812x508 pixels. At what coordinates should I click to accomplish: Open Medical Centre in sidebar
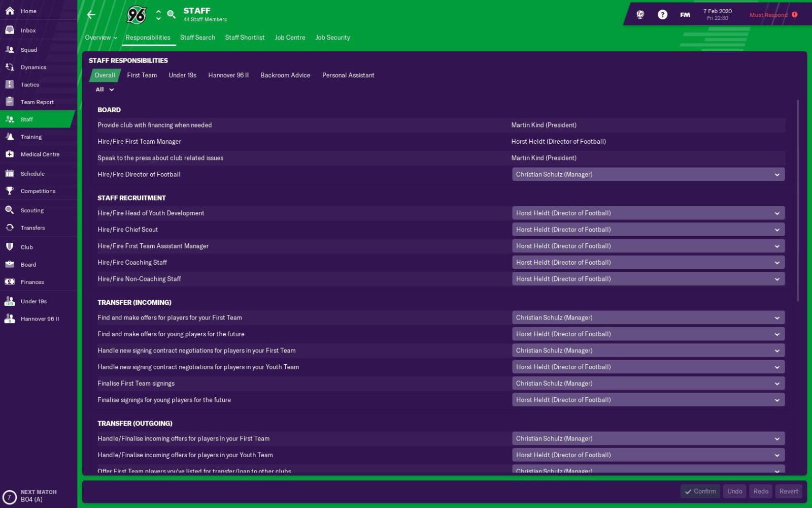[40, 154]
